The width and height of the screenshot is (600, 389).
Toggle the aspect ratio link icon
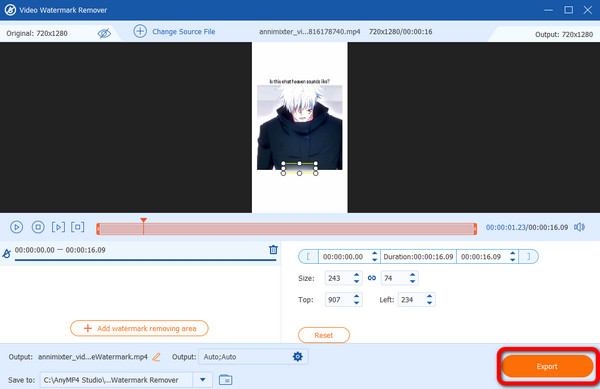click(x=372, y=278)
